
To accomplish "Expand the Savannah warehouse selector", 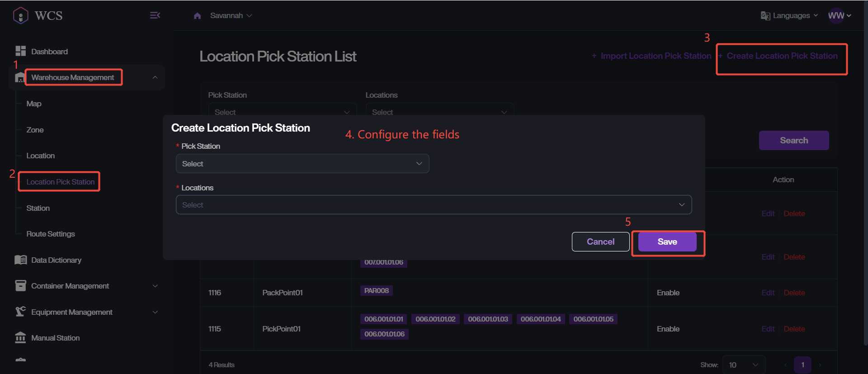I will pyautogui.click(x=231, y=16).
